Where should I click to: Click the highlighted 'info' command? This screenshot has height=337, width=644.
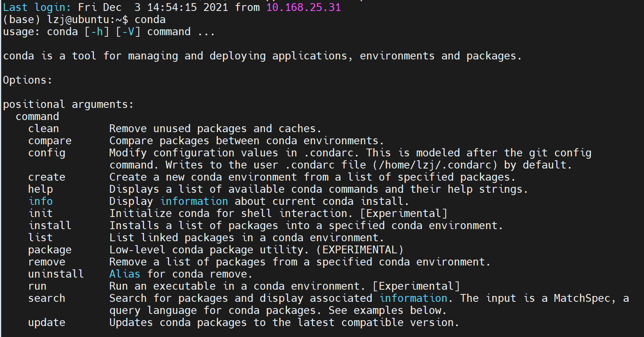[41, 201]
